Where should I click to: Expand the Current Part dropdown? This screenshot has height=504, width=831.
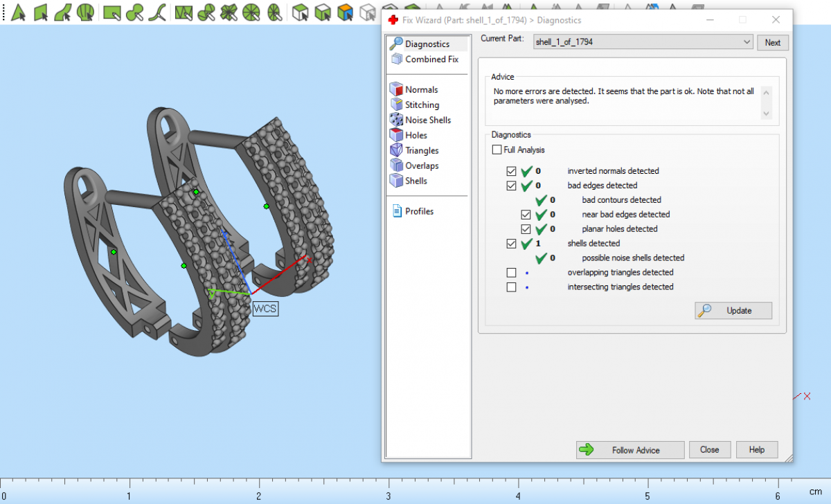tap(746, 42)
